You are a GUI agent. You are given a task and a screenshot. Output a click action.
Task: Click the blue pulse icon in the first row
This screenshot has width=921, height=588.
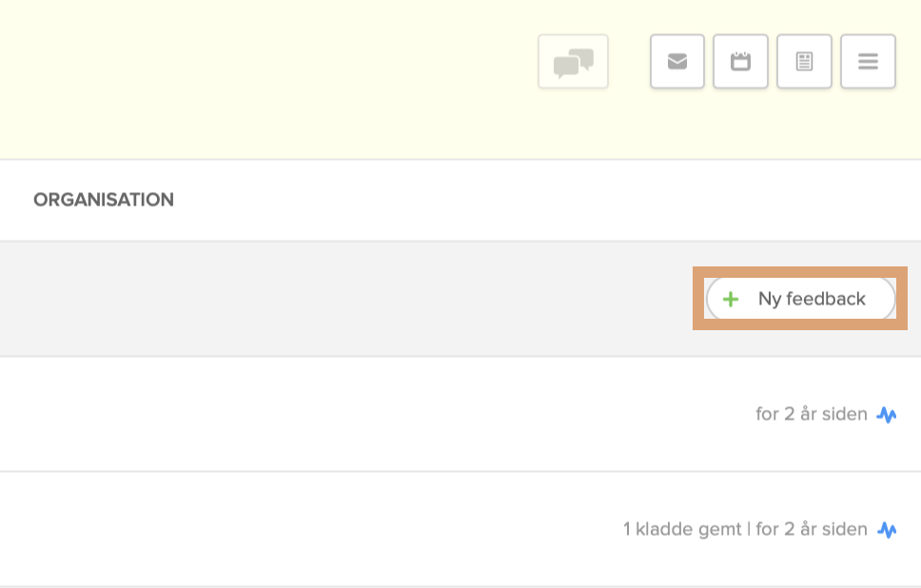[887, 415]
